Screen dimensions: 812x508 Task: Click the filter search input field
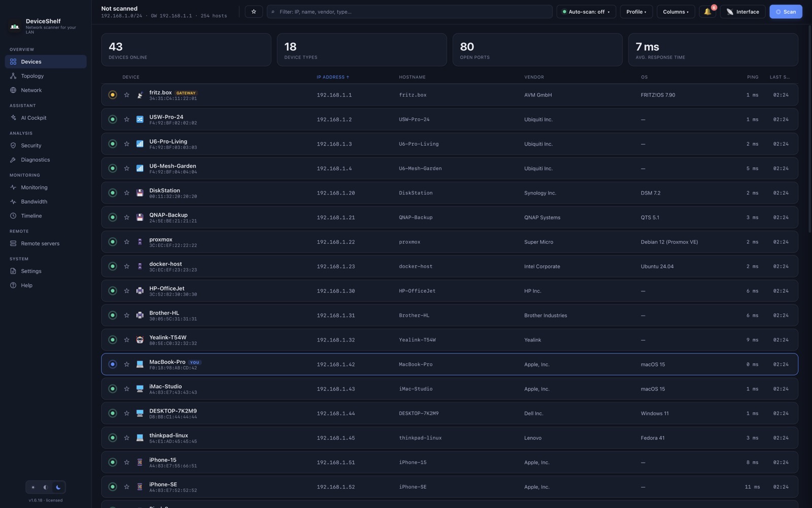click(410, 12)
